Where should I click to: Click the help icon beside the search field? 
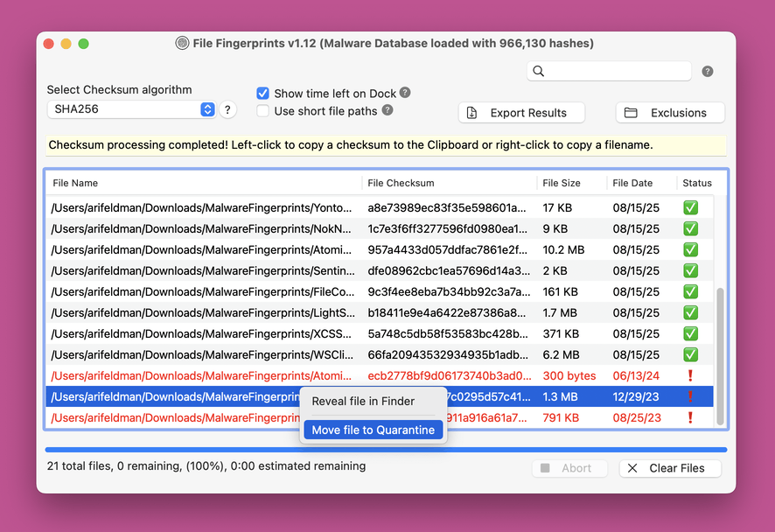click(708, 72)
